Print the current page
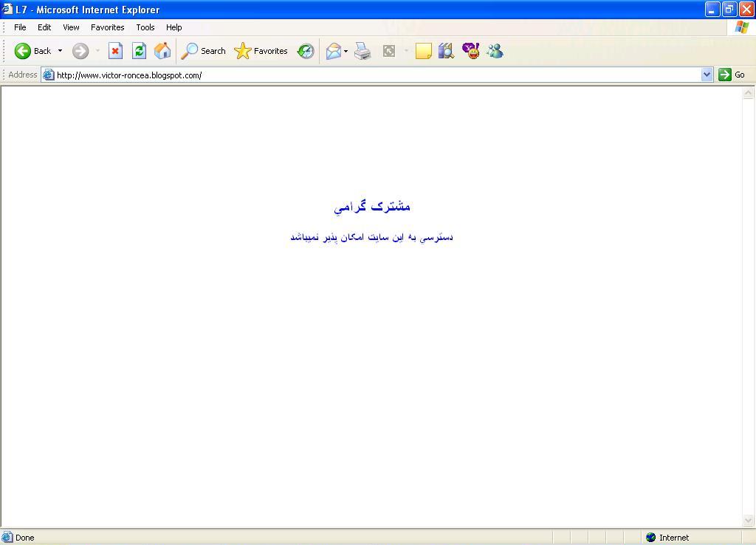The image size is (756, 545). pyautogui.click(x=362, y=50)
